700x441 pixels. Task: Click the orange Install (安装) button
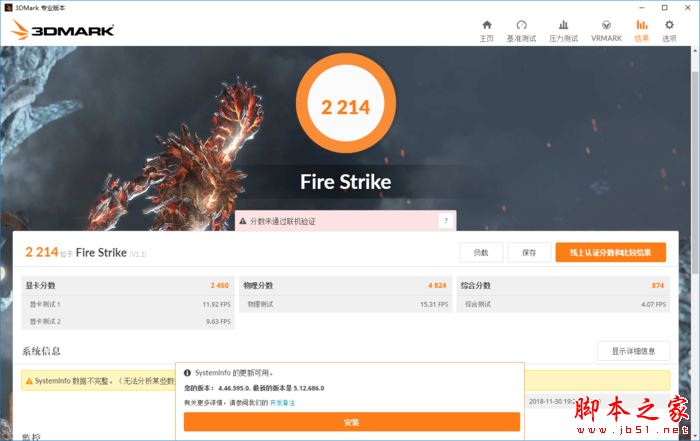[352, 422]
